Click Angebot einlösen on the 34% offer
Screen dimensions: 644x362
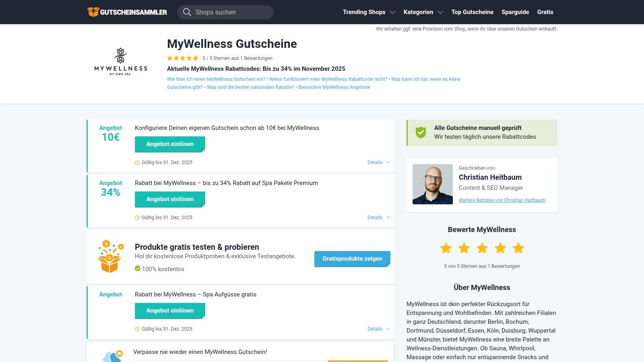[x=169, y=199]
